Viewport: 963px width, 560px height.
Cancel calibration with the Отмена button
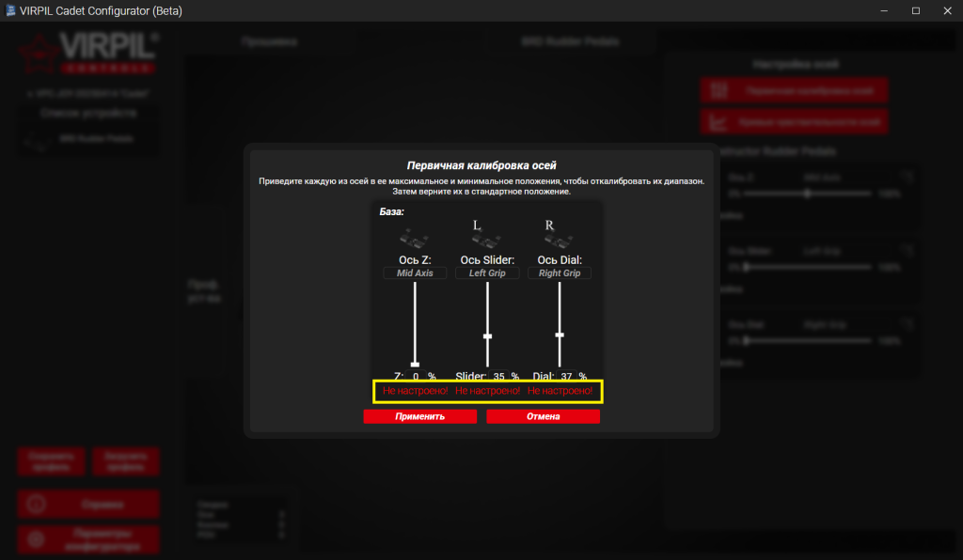point(543,416)
